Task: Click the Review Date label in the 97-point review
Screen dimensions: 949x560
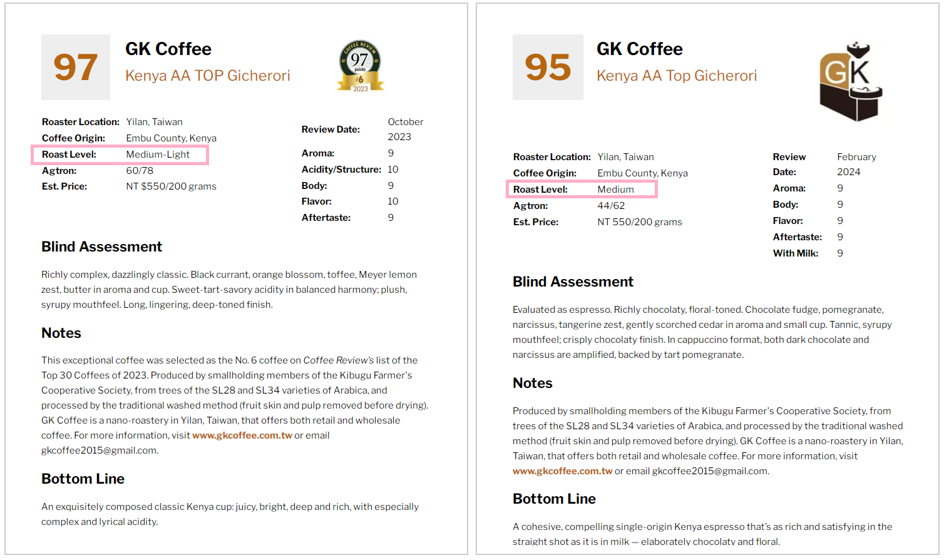Action: coord(331,130)
